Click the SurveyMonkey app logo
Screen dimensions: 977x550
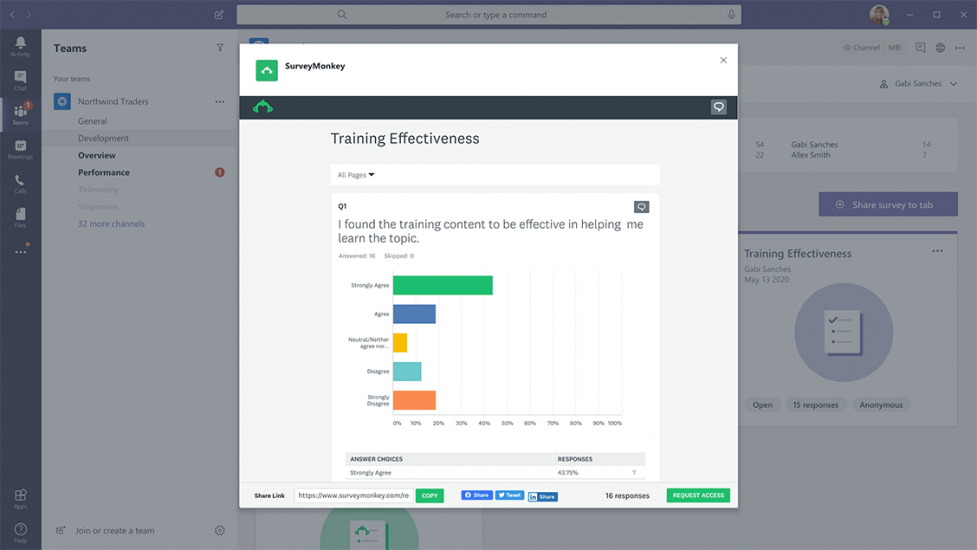pyautogui.click(x=267, y=70)
